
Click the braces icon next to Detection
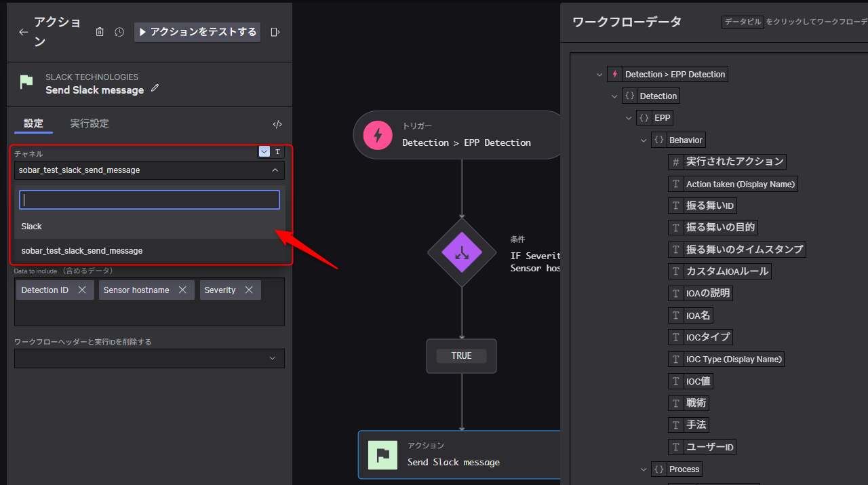pyautogui.click(x=630, y=96)
